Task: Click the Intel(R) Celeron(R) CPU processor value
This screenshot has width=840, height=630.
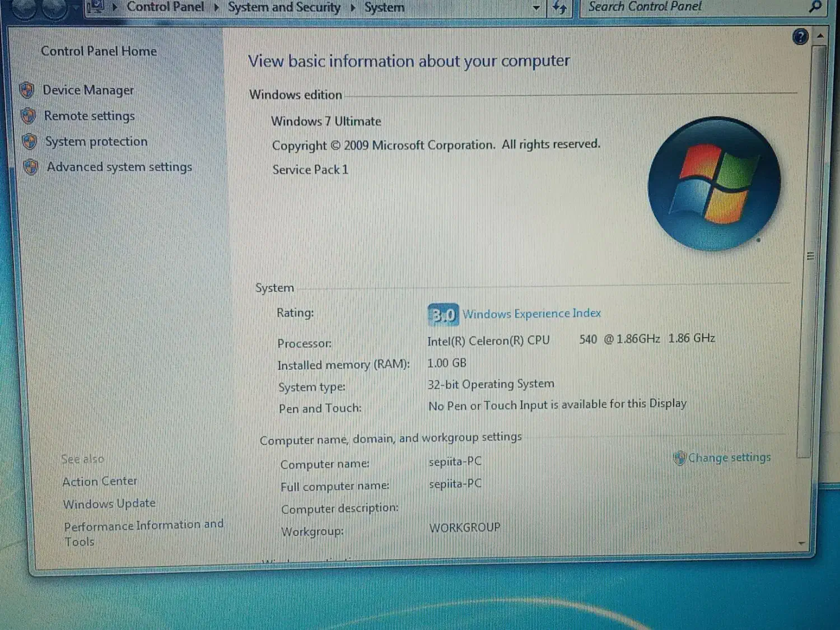Action: pyautogui.click(x=571, y=339)
